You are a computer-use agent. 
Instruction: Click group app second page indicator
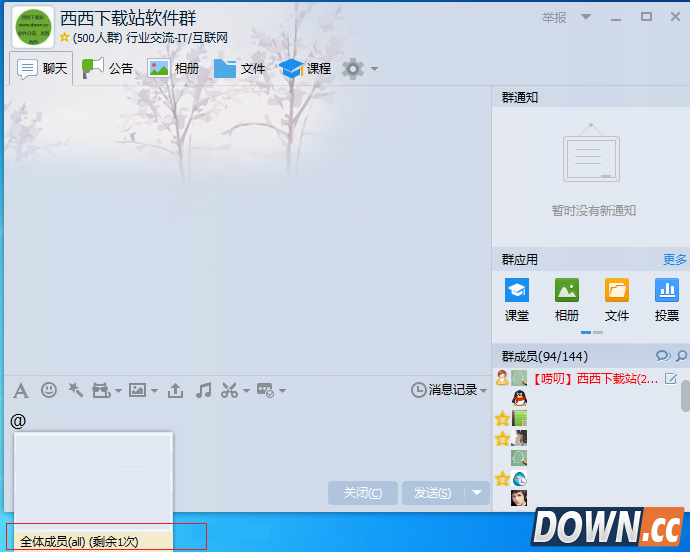coord(598,332)
